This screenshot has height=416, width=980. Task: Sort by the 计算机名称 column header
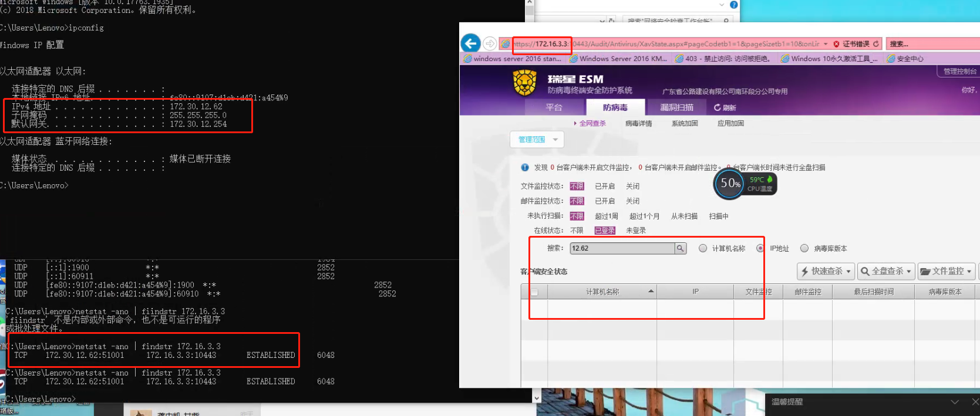click(602, 292)
